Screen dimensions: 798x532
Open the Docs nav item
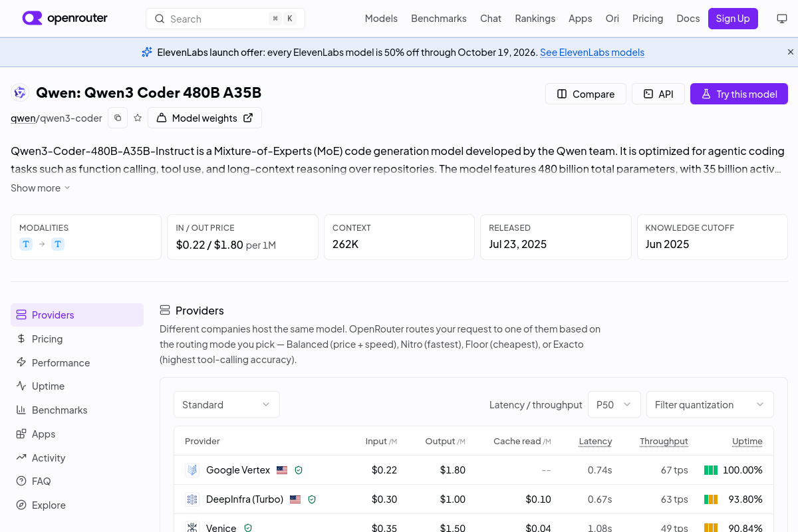pyautogui.click(x=688, y=19)
